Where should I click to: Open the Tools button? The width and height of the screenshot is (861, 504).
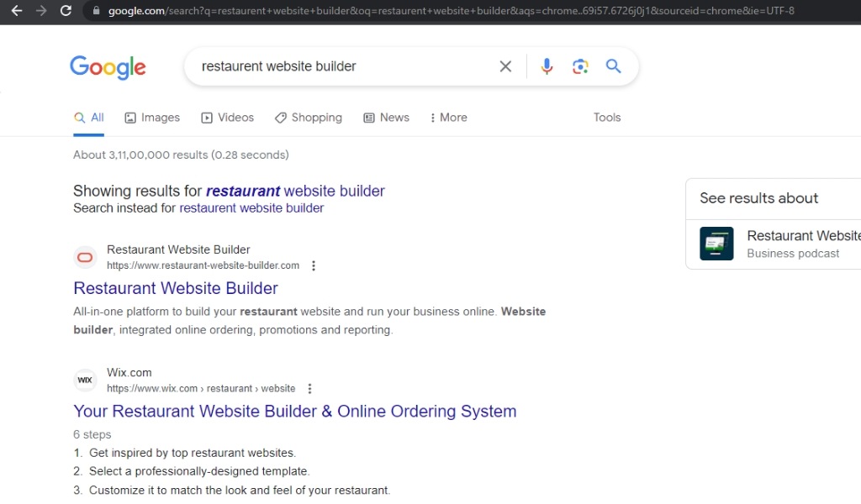click(606, 118)
